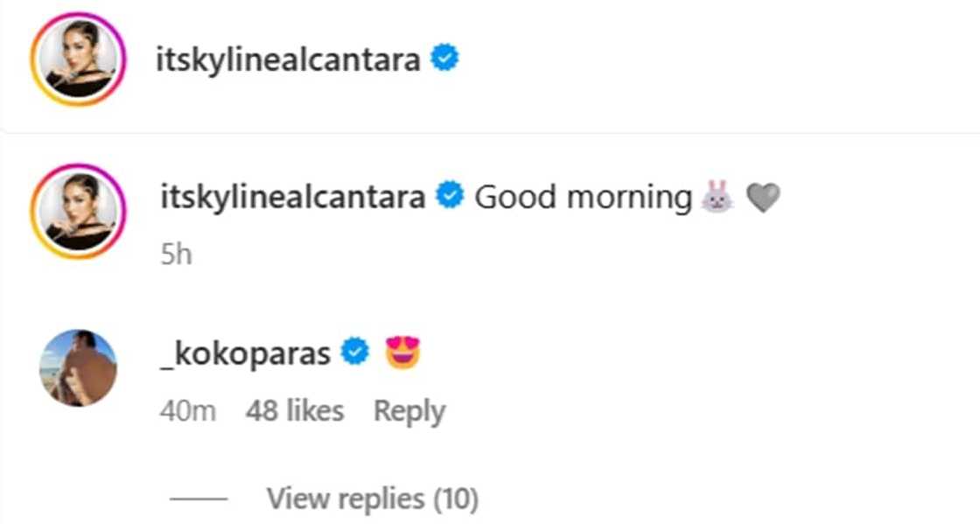Screen dimensions: 980x524
Task: Click the itskylinealcantara username in the caption
Action: pos(293,198)
